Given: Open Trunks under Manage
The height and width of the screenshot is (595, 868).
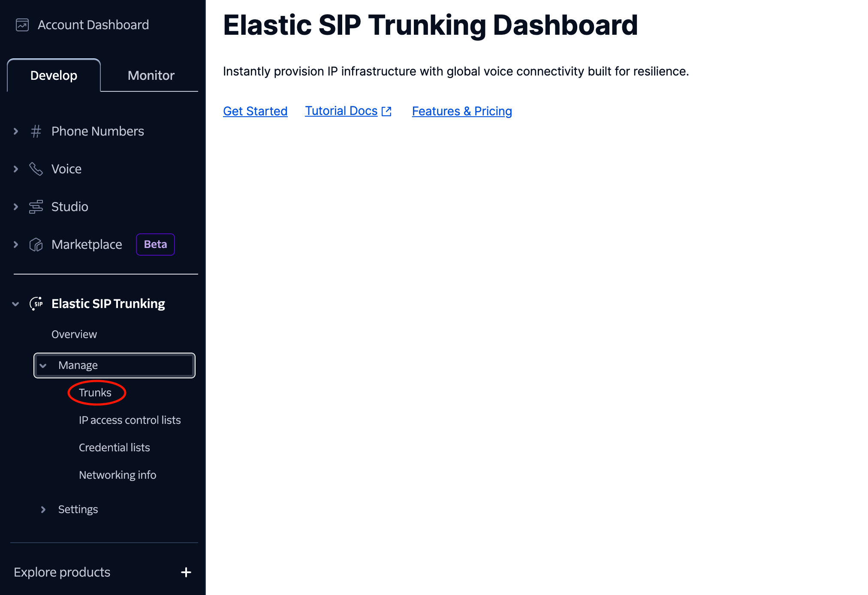Looking at the screenshot, I should 95,393.
